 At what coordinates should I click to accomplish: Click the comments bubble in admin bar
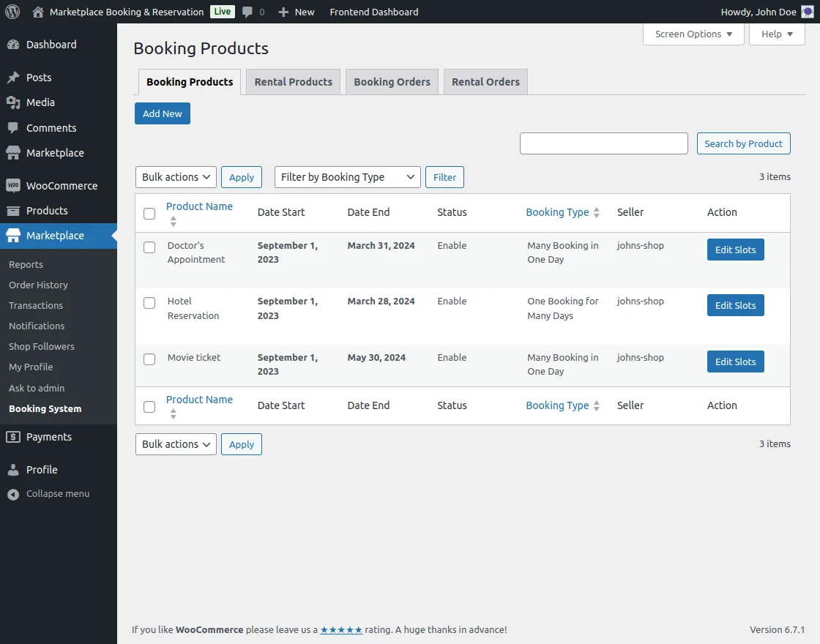pos(249,12)
